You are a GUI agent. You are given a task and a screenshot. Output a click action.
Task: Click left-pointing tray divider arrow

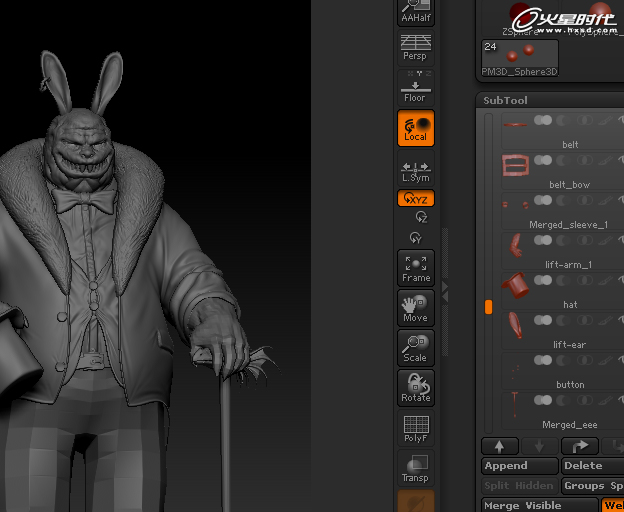pos(445,297)
